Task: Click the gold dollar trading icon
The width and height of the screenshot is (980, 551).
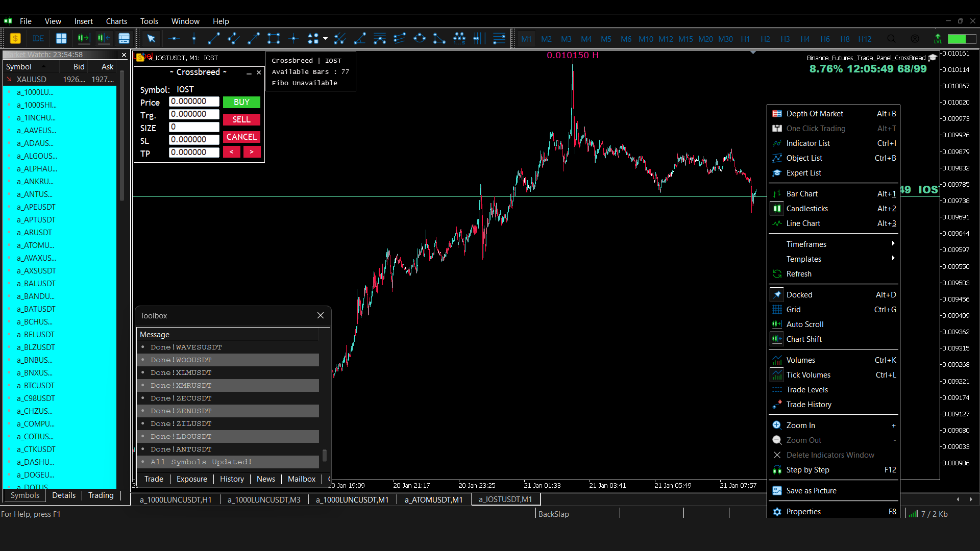Action: pyautogui.click(x=15, y=38)
